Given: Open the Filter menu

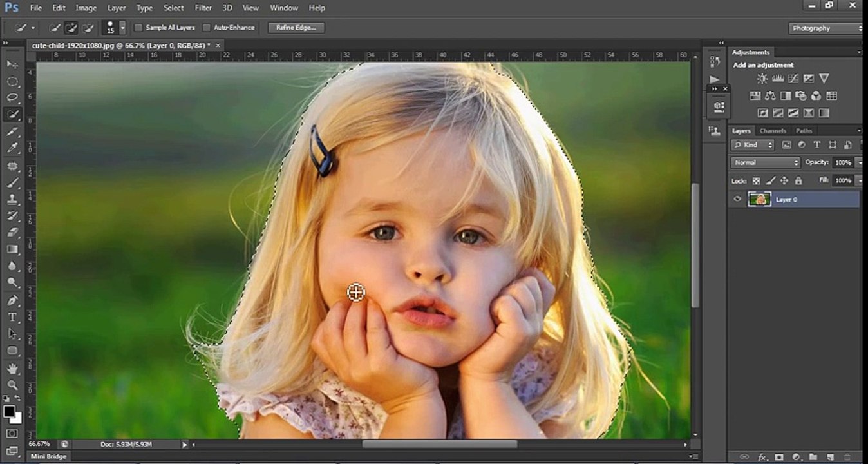Looking at the screenshot, I should (x=203, y=8).
